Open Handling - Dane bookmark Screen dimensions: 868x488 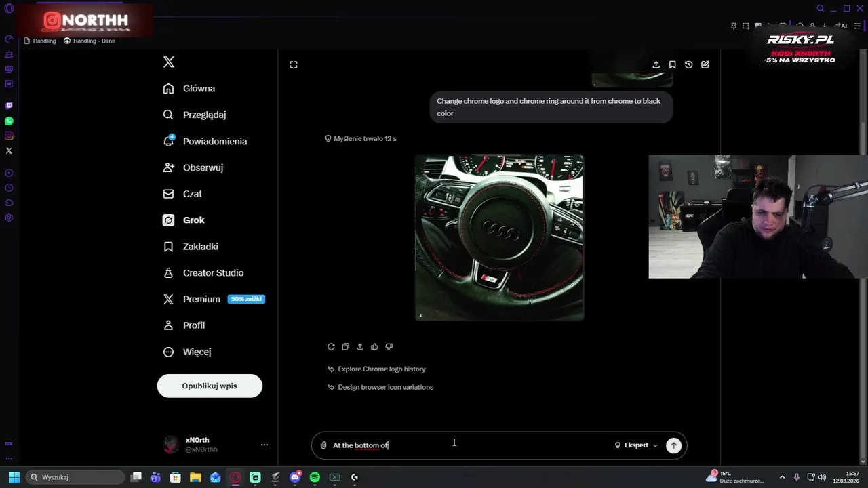point(90,41)
